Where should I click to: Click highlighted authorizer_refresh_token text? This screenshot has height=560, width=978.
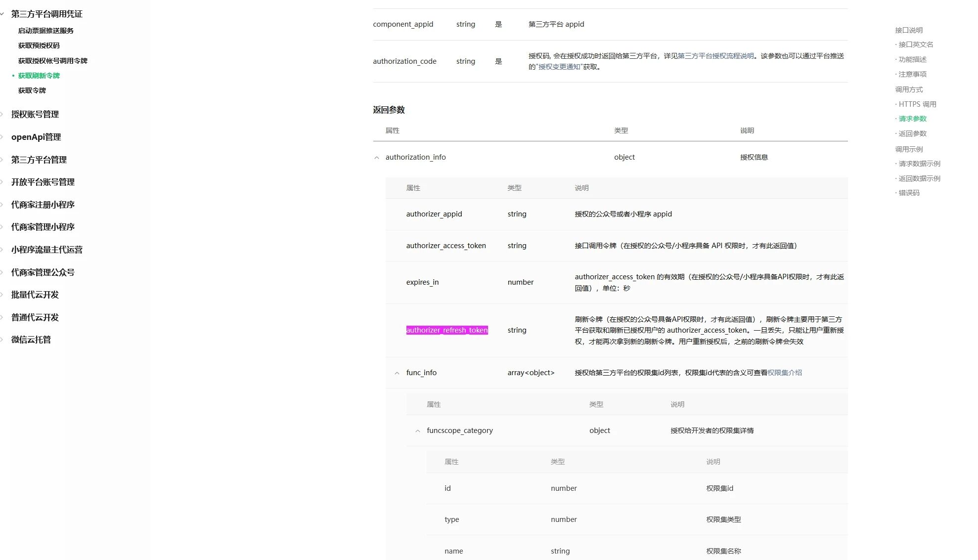[x=447, y=330]
